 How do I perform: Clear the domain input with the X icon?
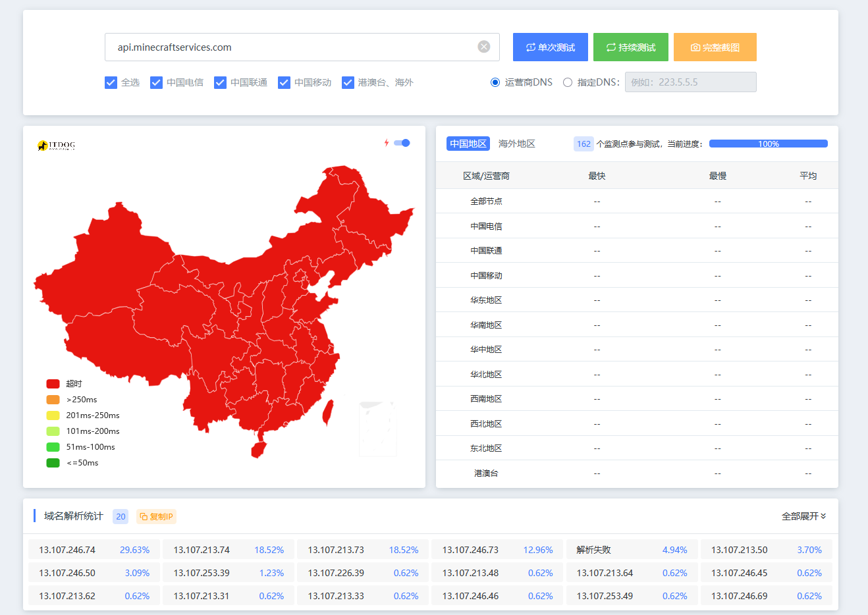[484, 47]
